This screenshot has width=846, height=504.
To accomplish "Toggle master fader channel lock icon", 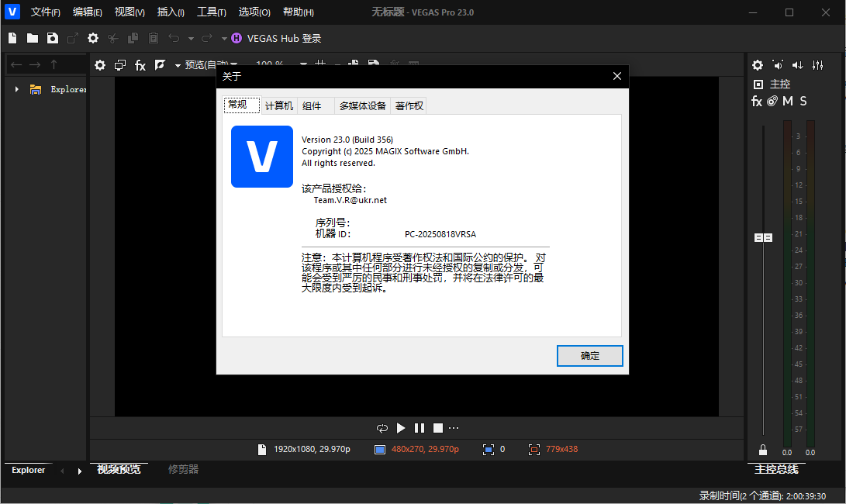I will coord(763,450).
